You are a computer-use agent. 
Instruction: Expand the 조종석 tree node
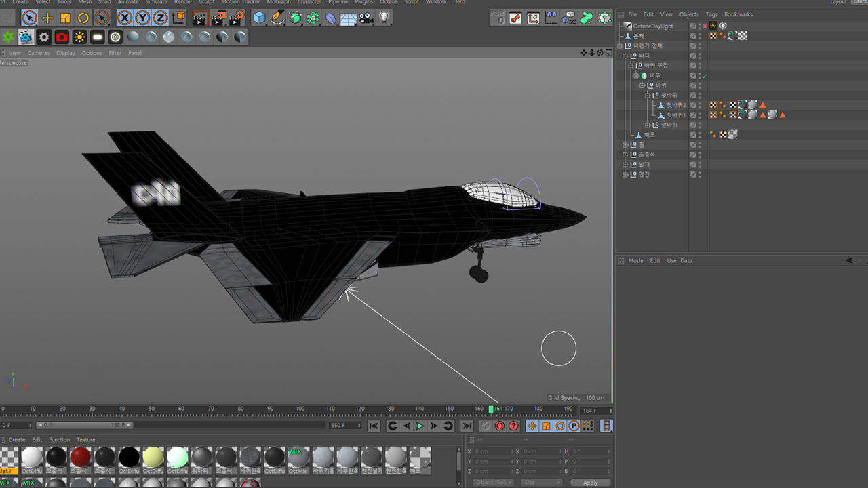(625, 155)
